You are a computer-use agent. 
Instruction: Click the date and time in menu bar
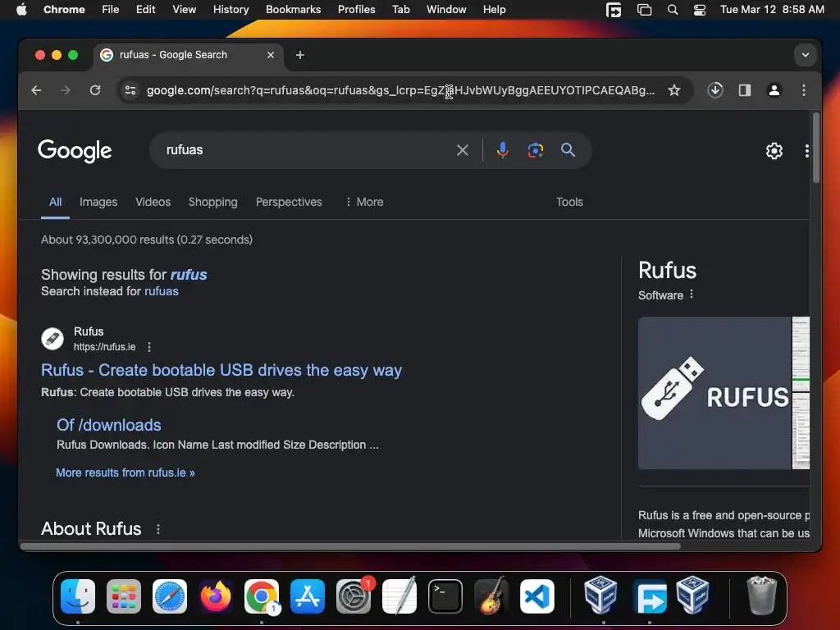click(772, 10)
